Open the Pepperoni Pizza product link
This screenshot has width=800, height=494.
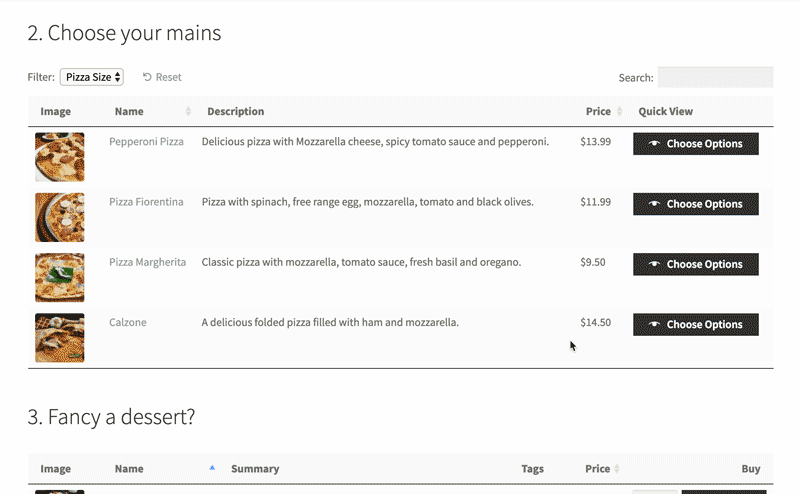click(146, 142)
